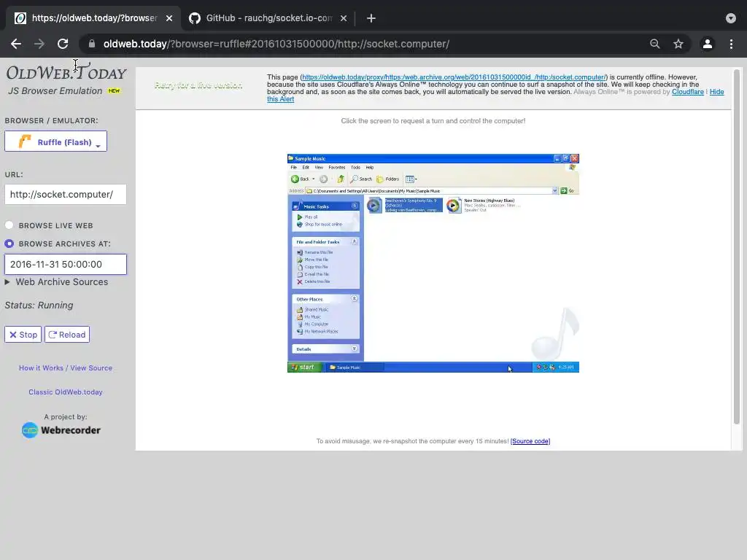Click the Webrecorder logo
The image size is (747, 560).
61,430
